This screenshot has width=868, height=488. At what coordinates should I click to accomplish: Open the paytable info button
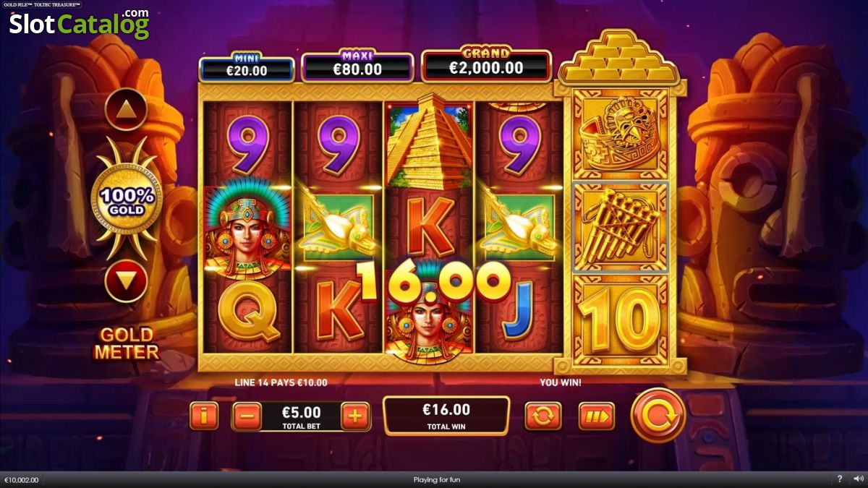tap(204, 416)
